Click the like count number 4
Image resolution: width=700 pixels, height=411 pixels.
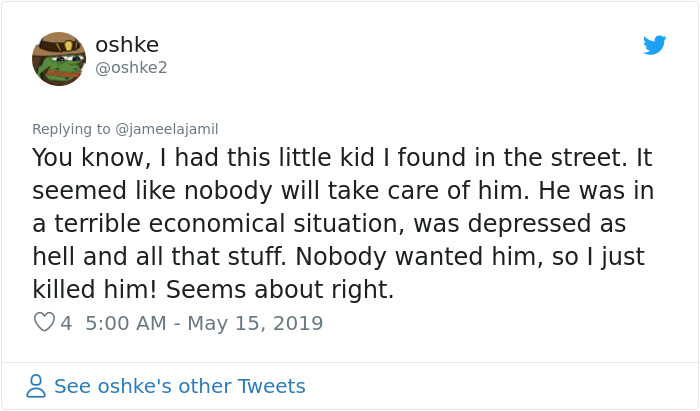pyautogui.click(x=66, y=323)
